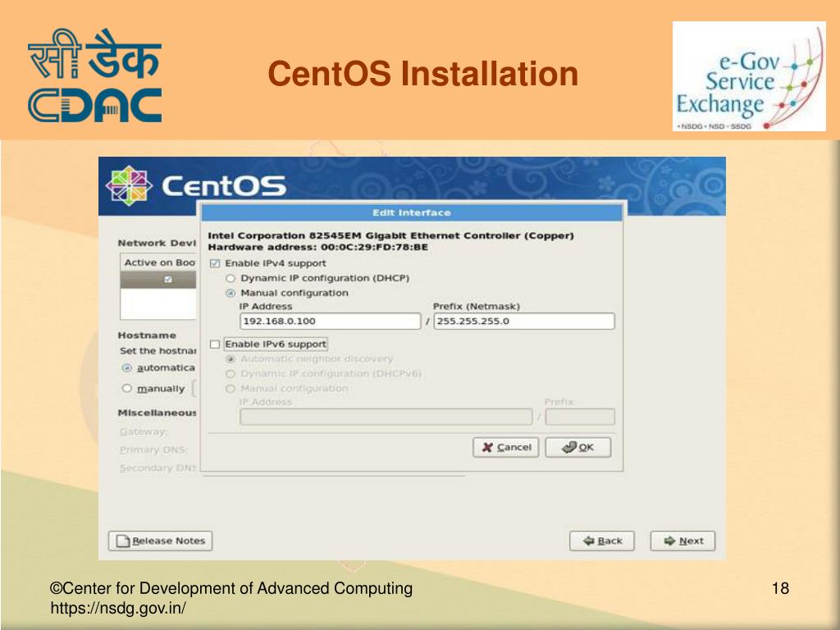The width and height of the screenshot is (840, 630).
Task: Click the Primary DNS label
Action: pyautogui.click(x=153, y=450)
